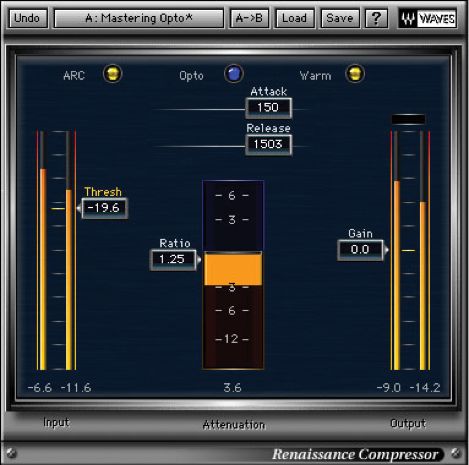Toggle the Warm yellow character button
This screenshot has height=465, width=469.
pyautogui.click(x=355, y=73)
